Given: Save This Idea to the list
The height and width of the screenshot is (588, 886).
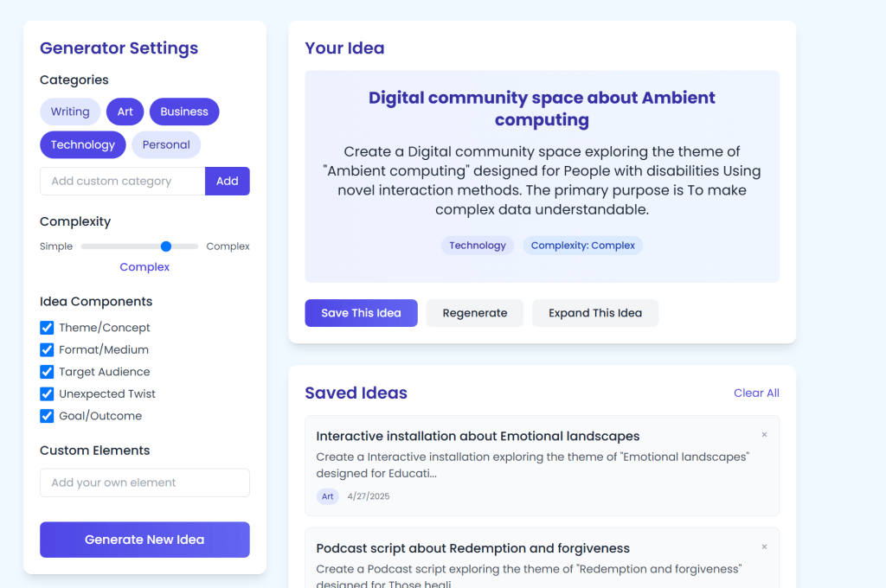Looking at the screenshot, I should pyautogui.click(x=361, y=313).
